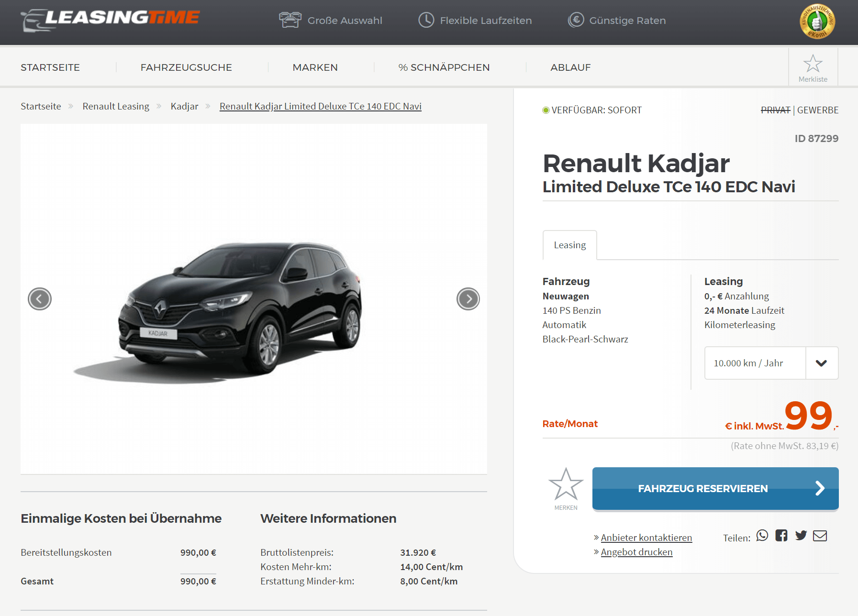858x616 pixels.
Task: Open the 10.000 km / Jahr dropdown
Action: tap(771, 363)
